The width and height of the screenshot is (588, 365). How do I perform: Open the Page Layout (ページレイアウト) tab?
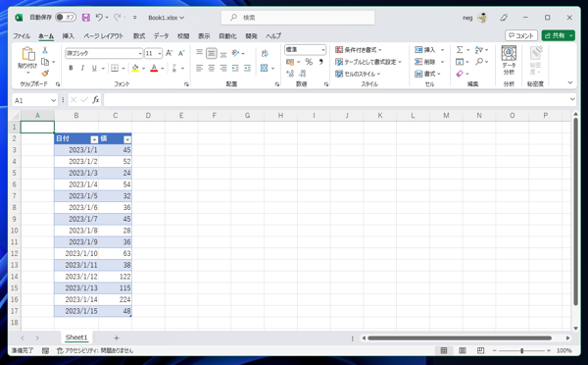pos(104,36)
